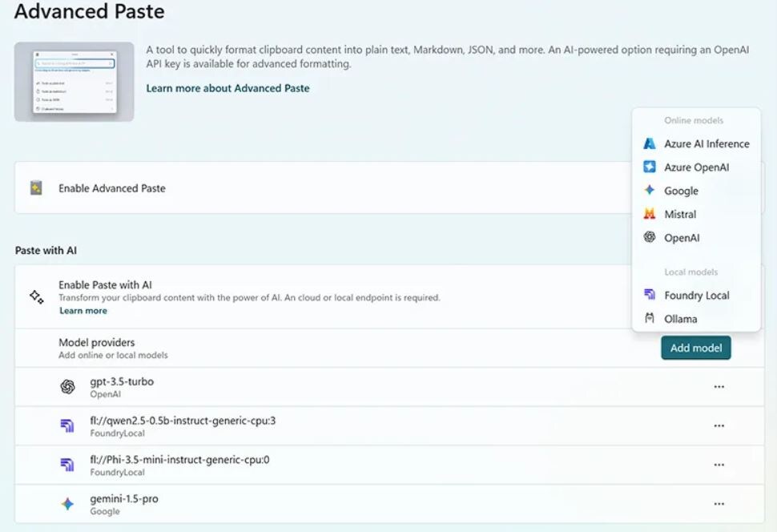Click the OpenAI logo in dropdown menu
The image size is (777, 532).
click(x=649, y=237)
